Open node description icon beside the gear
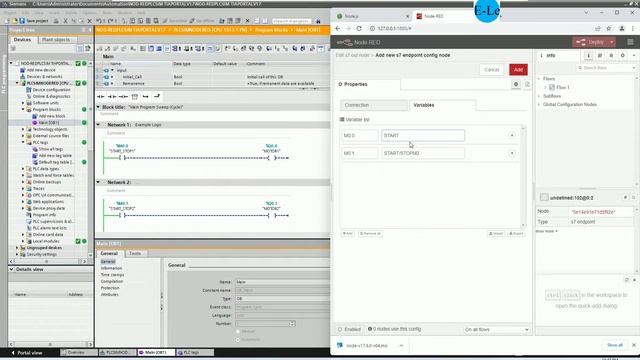The width and height of the screenshot is (640, 360). click(x=527, y=84)
